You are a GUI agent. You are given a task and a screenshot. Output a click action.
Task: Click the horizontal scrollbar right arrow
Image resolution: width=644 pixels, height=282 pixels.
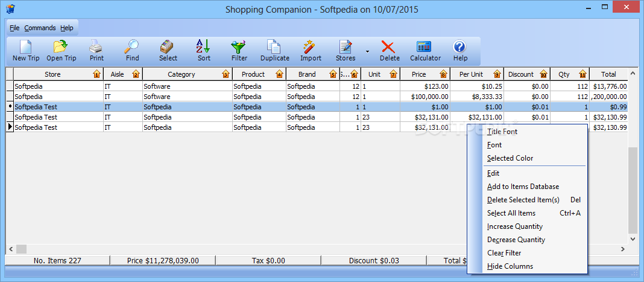point(623,249)
